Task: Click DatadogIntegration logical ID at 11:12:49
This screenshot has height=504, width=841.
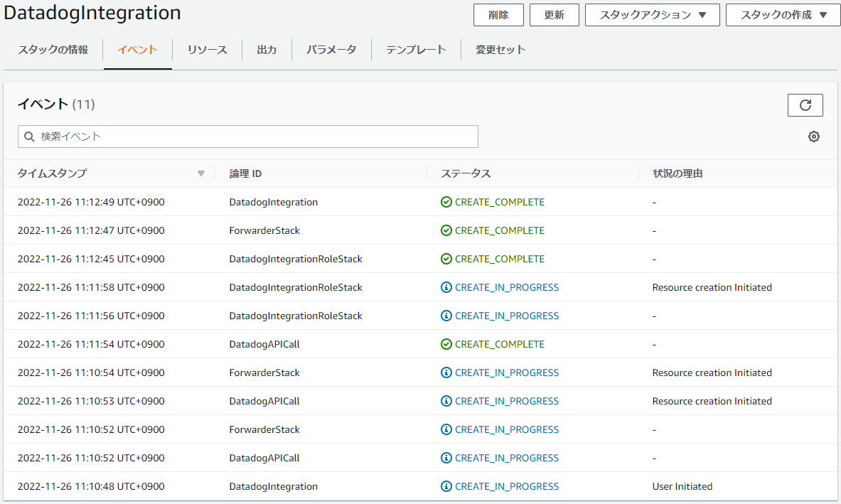Action: (274, 202)
